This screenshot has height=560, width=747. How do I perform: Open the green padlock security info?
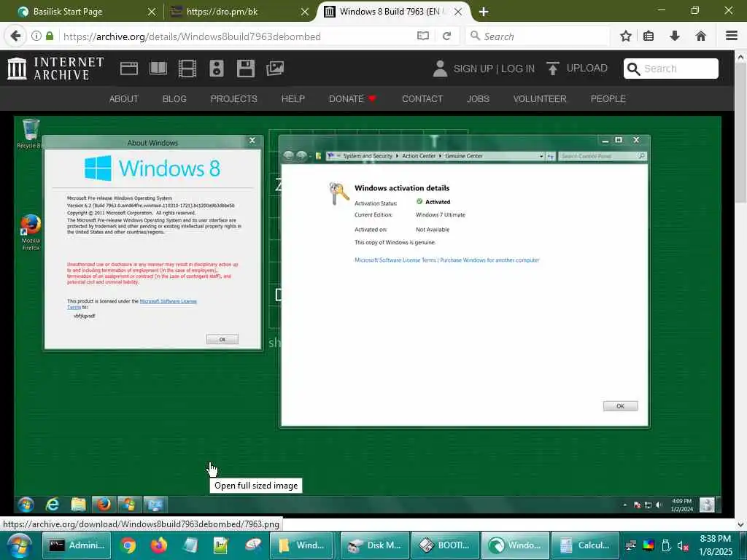coord(50,36)
